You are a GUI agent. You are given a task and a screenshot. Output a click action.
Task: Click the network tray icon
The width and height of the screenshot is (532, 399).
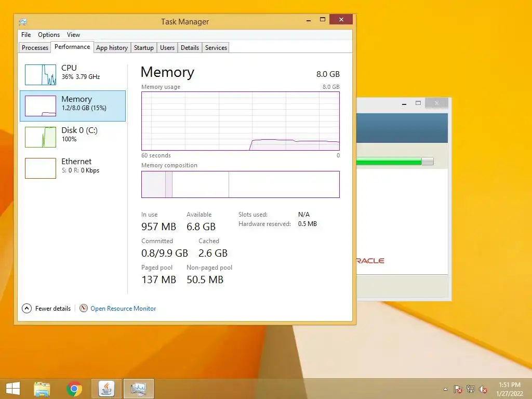click(x=471, y=389)
